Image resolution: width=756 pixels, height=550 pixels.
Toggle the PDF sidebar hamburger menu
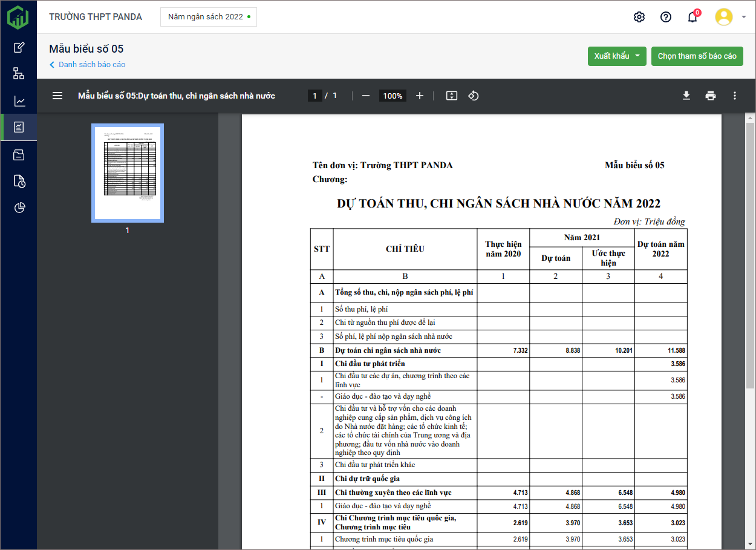click(57, 96)
